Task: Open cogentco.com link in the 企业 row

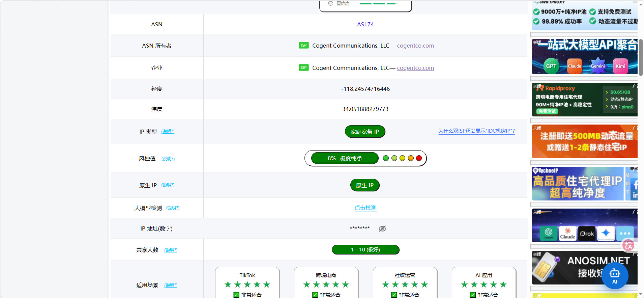Action: pos(415,68)
